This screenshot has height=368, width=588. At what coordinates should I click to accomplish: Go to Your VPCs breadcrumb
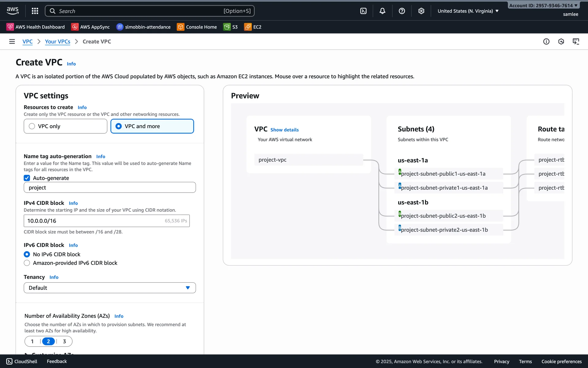(58, 41)
